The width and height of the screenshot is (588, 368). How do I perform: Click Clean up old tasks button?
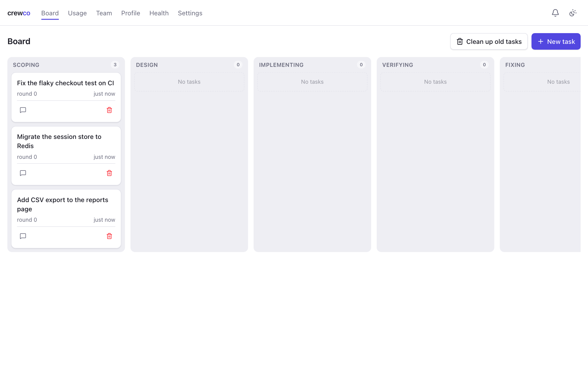pyautogui.click(x=489, y=41)
